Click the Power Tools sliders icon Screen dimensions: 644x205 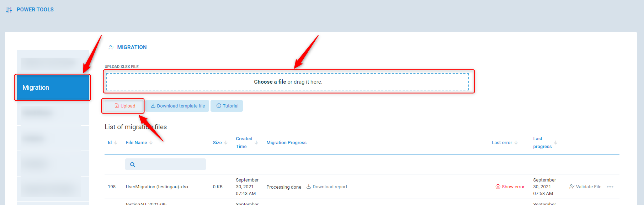pos(9,10)
